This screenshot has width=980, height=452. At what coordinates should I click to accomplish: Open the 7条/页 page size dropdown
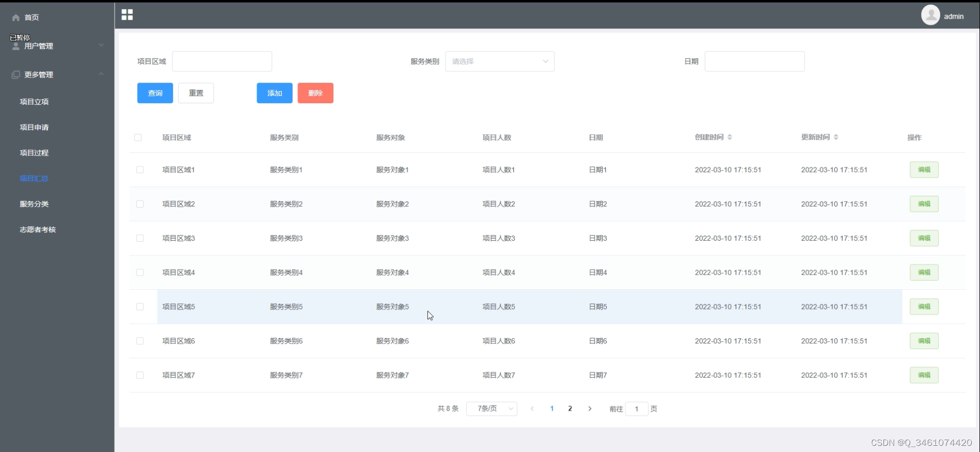click(492, 409)
